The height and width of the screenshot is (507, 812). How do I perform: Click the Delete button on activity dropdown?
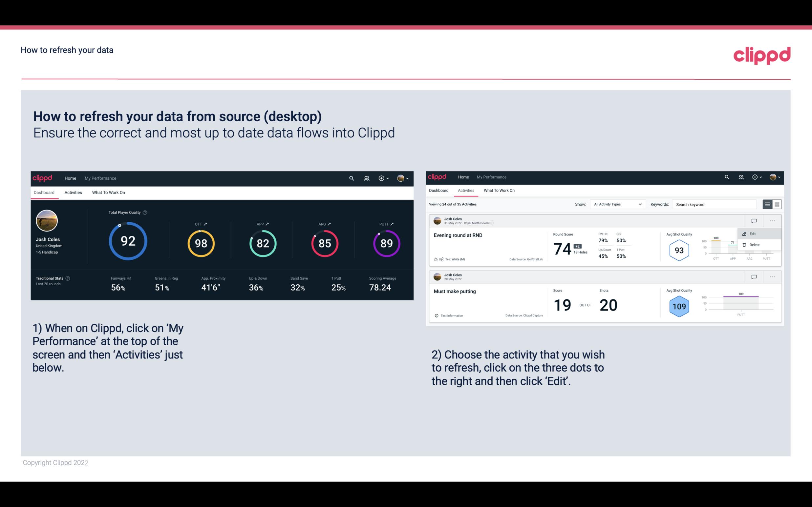[x=754, y=245]
